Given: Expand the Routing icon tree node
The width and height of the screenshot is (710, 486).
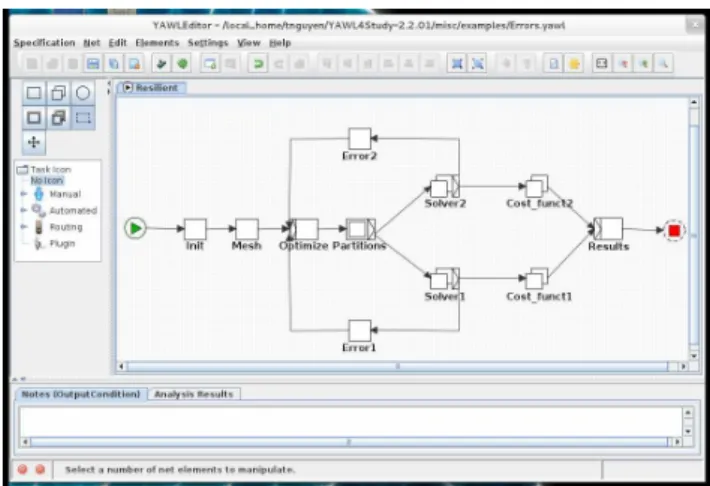Looking at the screenshot, I should [24, 226].
